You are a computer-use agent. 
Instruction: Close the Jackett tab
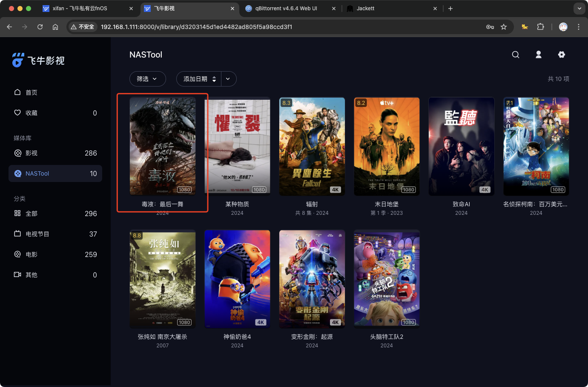pyautogui.click(x=435, y=9)
